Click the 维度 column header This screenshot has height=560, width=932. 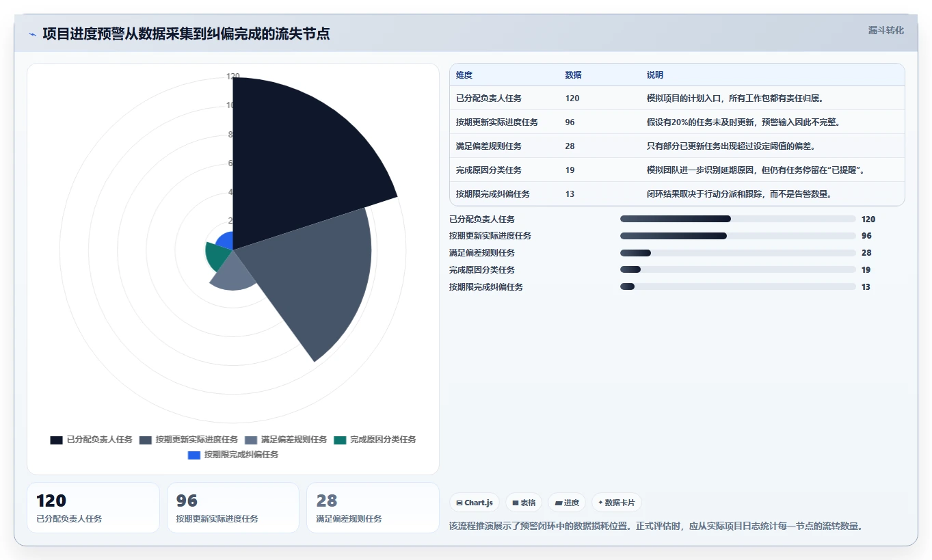point(464,75)
